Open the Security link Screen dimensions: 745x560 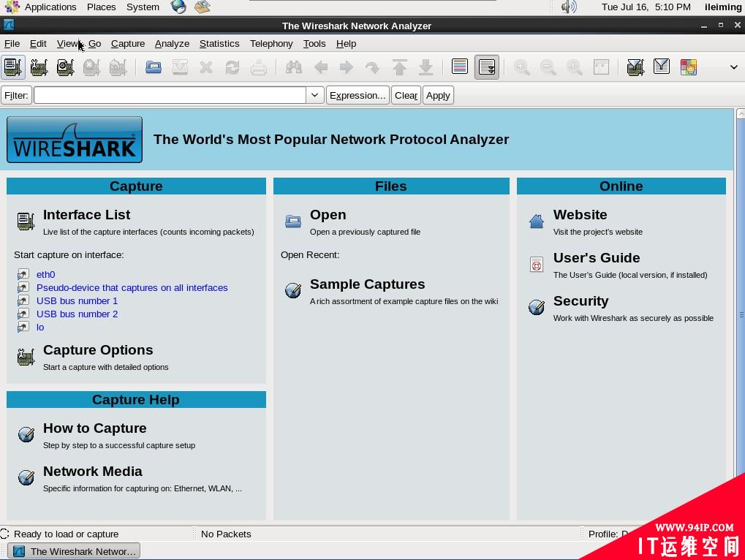click(581, 301)
